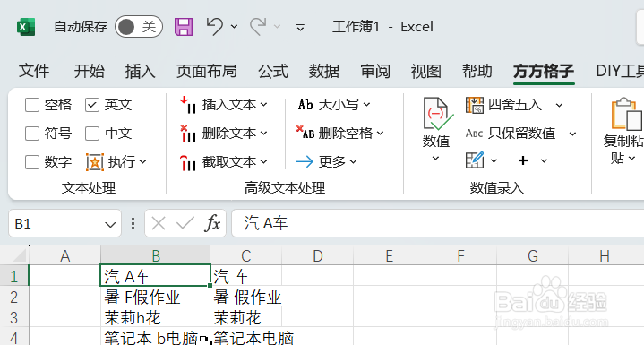Open the 文件 tab

coord(34,71)
